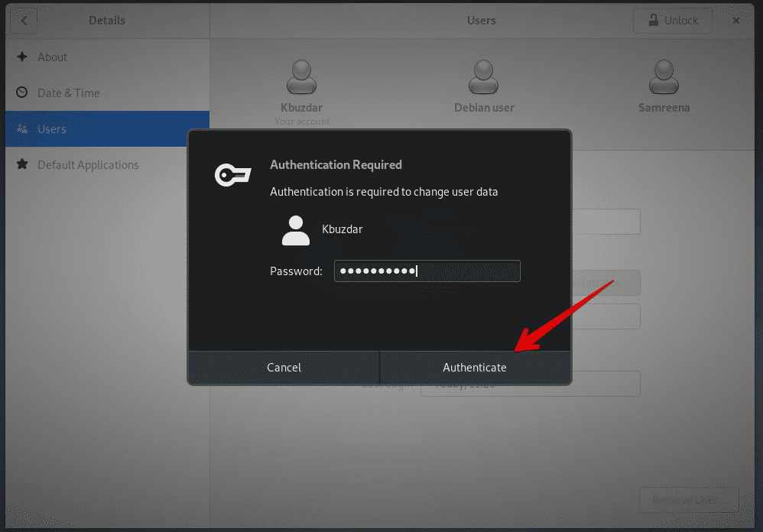This screenshot has width=763, height=532.
Task: Click the full name field right of dialog
Action: pyautogui.click(x=606, y=222)
